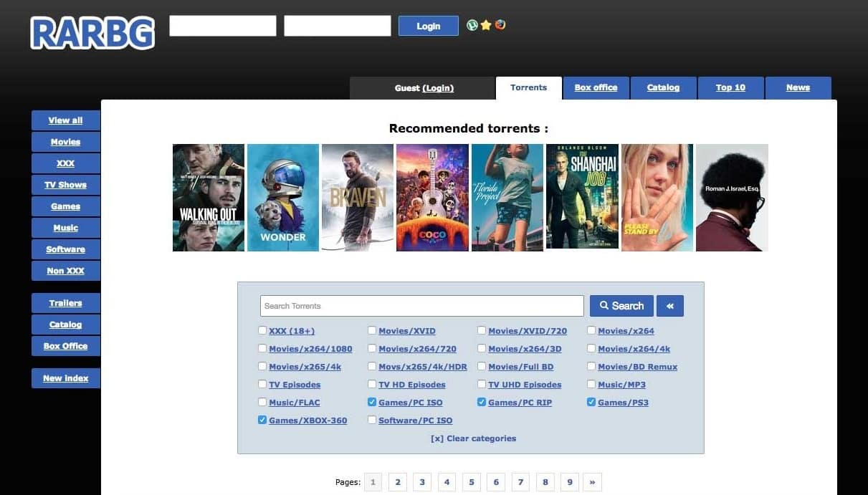Image resolution: width=868 pixels, height=495 pixels.
Task: Click the RARBG logo
Action: click(x=92, y=33)
